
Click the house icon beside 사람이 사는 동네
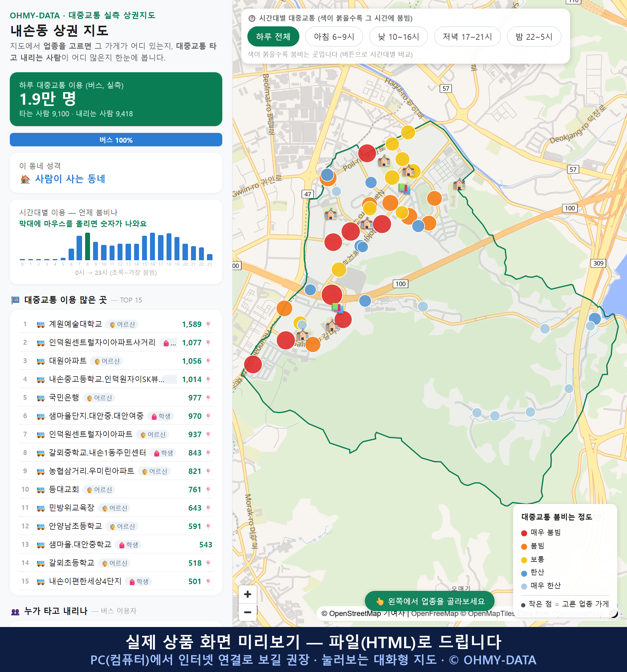(x=25, y=179)
